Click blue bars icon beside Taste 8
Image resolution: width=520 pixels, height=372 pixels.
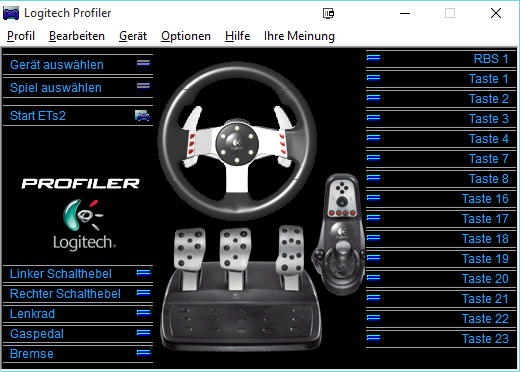click(x=373, y=178)
